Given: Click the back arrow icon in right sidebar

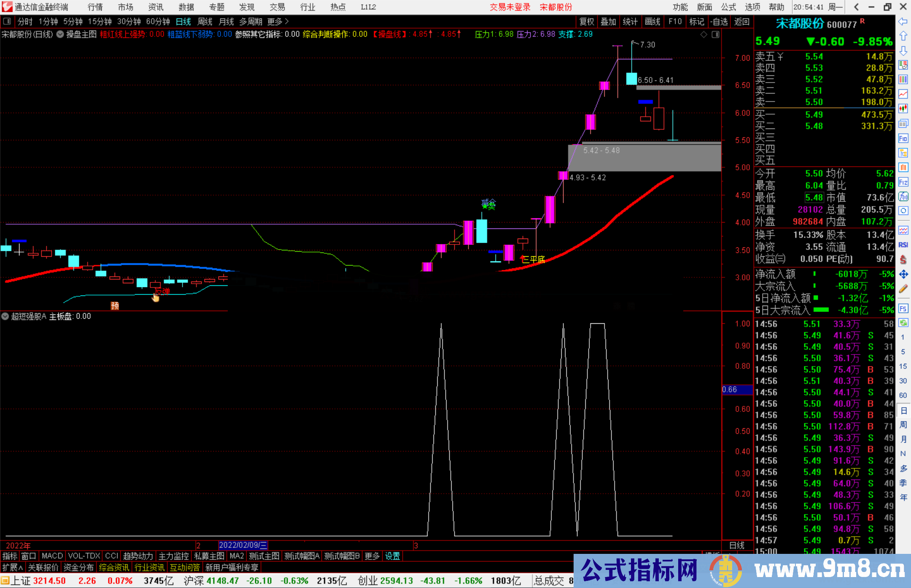Looking at the screenshot, I should [903, 21].
